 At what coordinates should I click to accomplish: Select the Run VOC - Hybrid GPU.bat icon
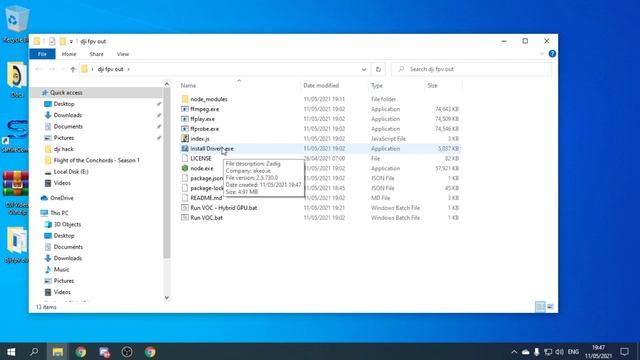point(185,208)
